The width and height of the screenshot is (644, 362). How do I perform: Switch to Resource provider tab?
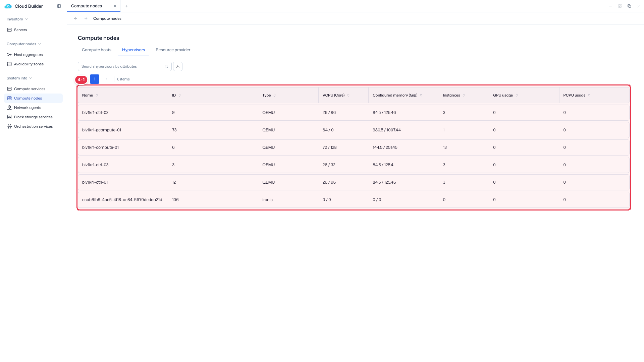coord(173,50)
